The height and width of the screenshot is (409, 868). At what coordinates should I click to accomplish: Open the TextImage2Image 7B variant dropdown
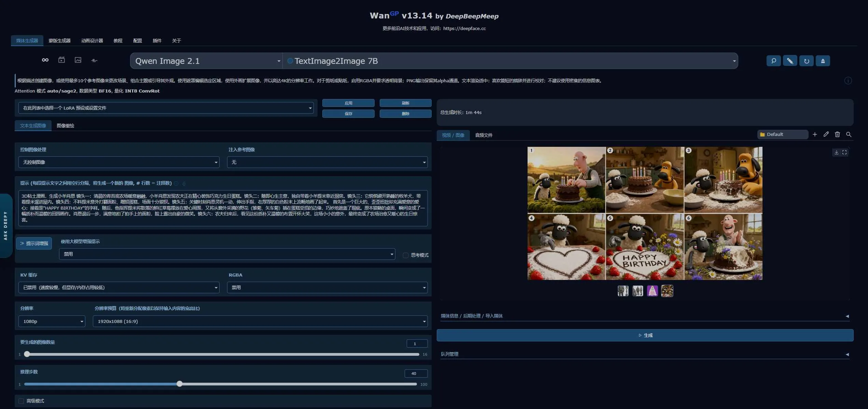point(510,61)
